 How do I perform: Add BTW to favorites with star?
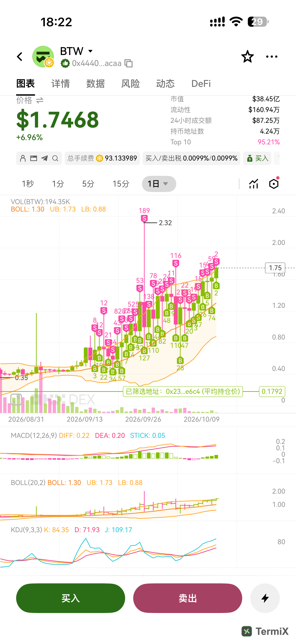pos(247,57)
